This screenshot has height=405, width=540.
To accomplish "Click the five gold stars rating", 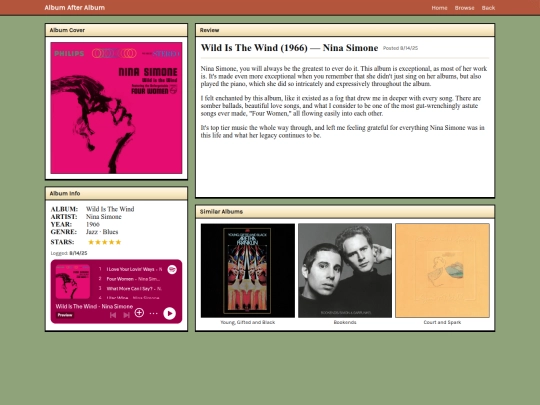I will click(105, 242).
